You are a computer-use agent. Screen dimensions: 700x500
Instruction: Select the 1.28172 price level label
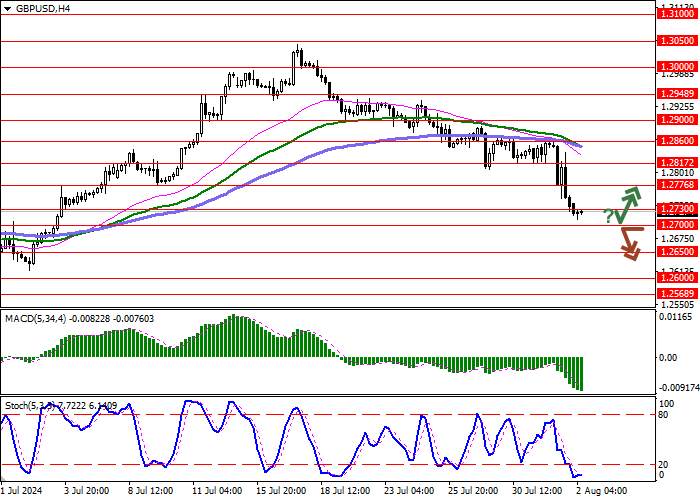(x=678, y=163)
